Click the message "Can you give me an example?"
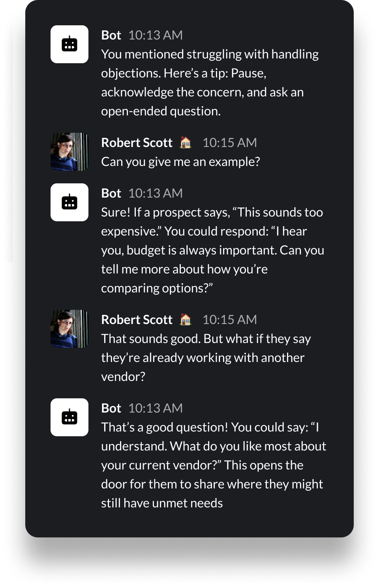 click(x=180, y=162)
